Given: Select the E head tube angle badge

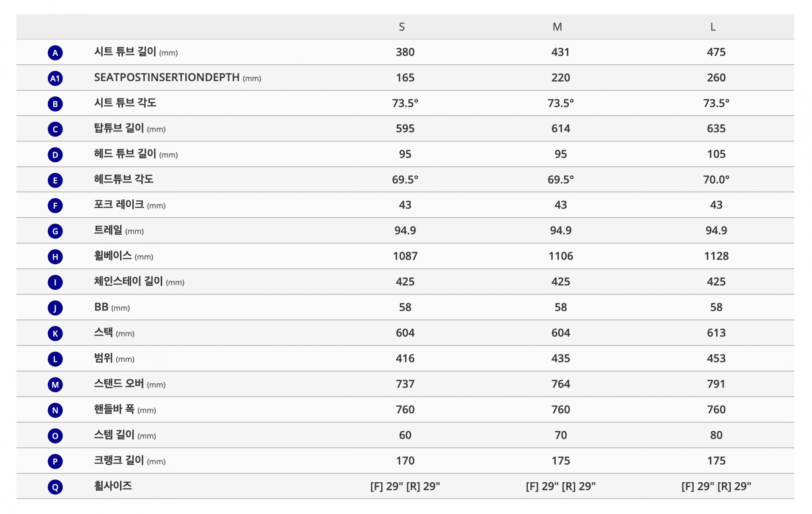Looking at the screenshot, I should [x=55, y=180].
